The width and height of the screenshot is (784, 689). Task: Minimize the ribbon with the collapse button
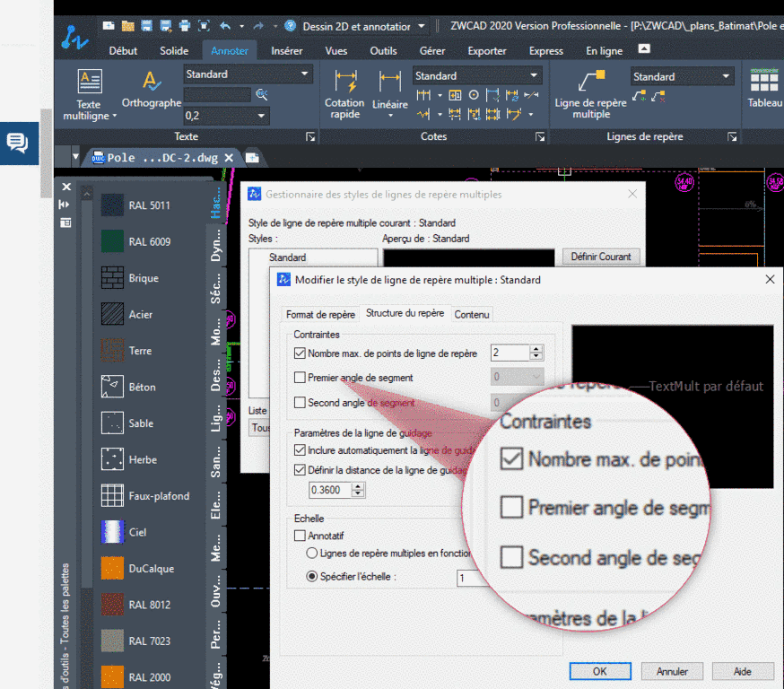(644, 48)
